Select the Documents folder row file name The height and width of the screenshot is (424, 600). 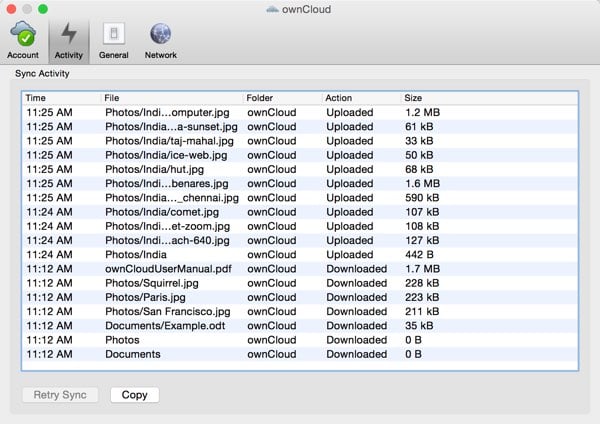point(133,354)
